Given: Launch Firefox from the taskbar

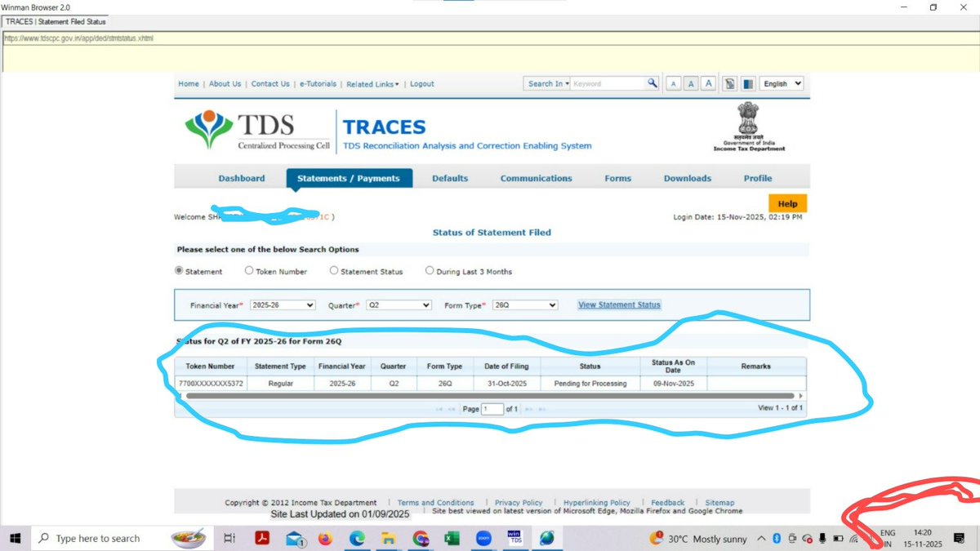Looking at the screenshot, I should coord(325,538).
